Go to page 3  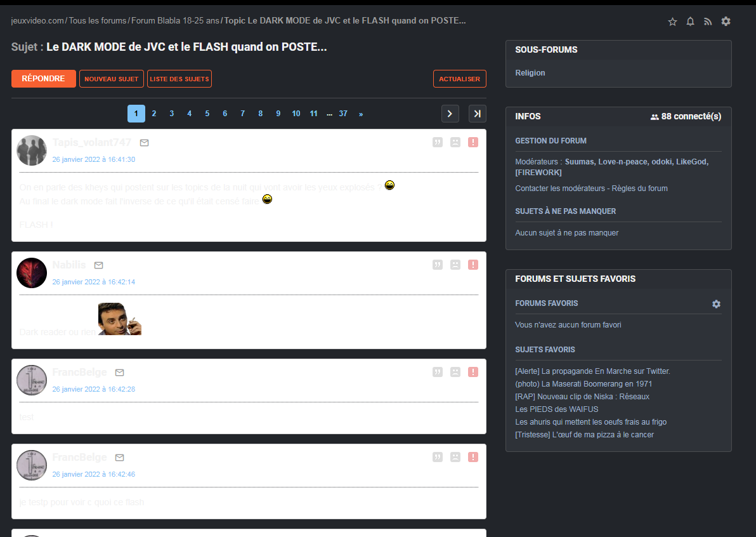click(172, 114)
